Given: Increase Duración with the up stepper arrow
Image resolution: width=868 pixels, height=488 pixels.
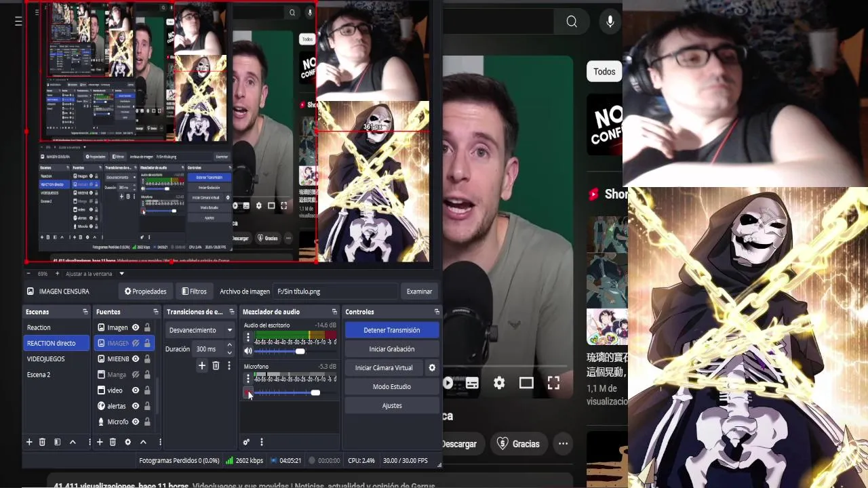Looking at the screenshot, I should [x=229, y=346].
